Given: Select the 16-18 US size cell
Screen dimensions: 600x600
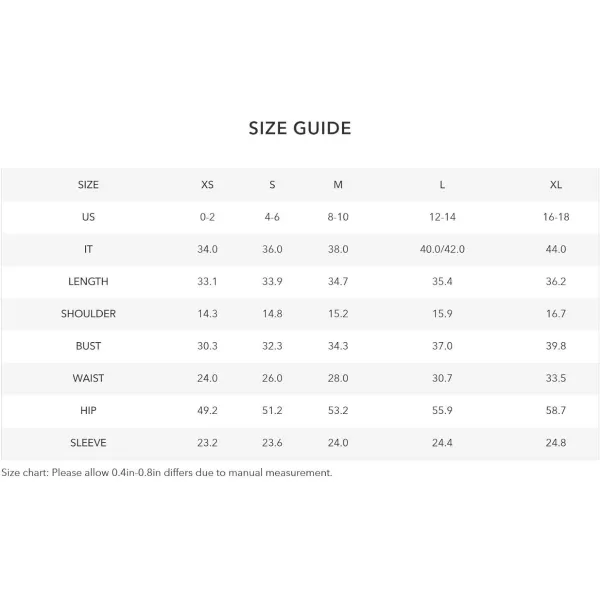Looking at the screenshot, I should pos(556,217).
